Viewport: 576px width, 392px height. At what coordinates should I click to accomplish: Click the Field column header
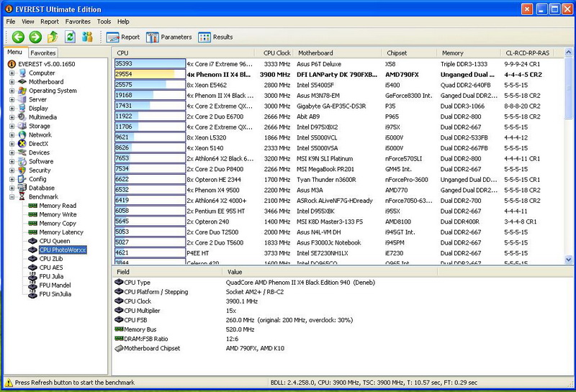coord(168,272)
